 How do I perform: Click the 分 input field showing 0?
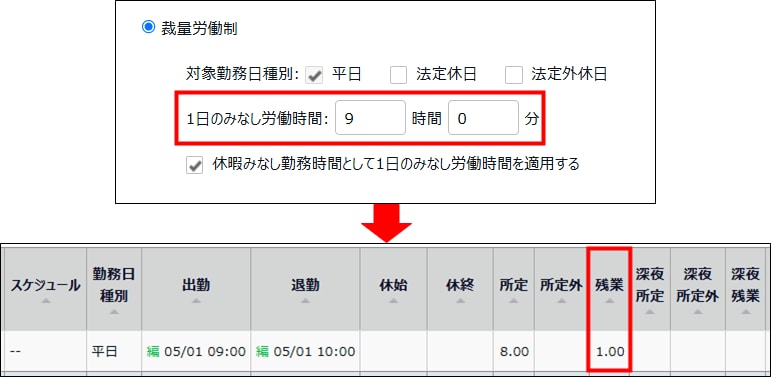click(x=483, y=118)
